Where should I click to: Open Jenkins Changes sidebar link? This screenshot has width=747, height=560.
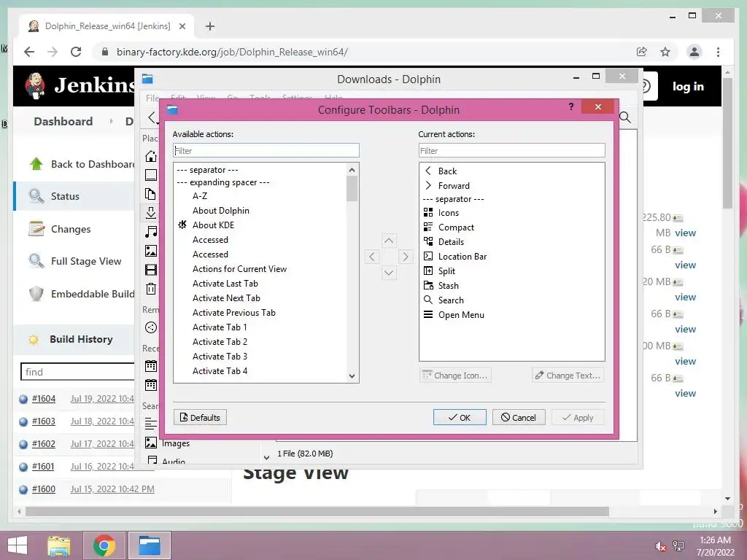tap(71, 229)
